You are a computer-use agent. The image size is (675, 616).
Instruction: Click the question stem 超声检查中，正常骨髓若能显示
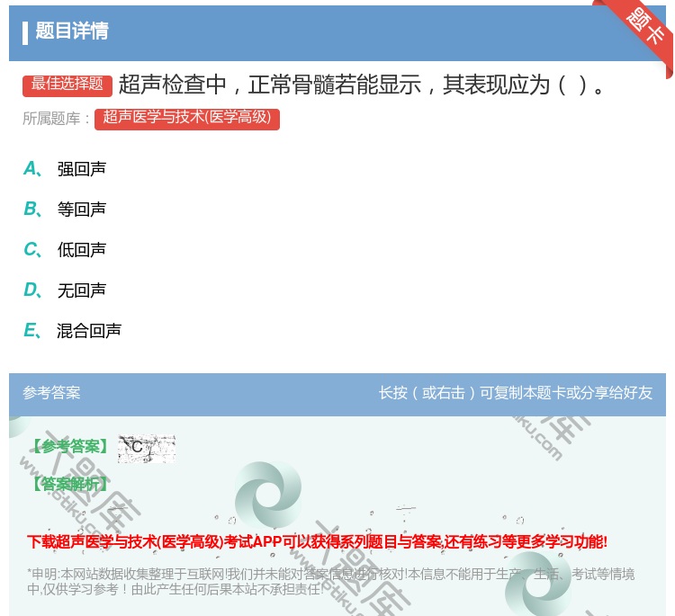pos(362,85)
